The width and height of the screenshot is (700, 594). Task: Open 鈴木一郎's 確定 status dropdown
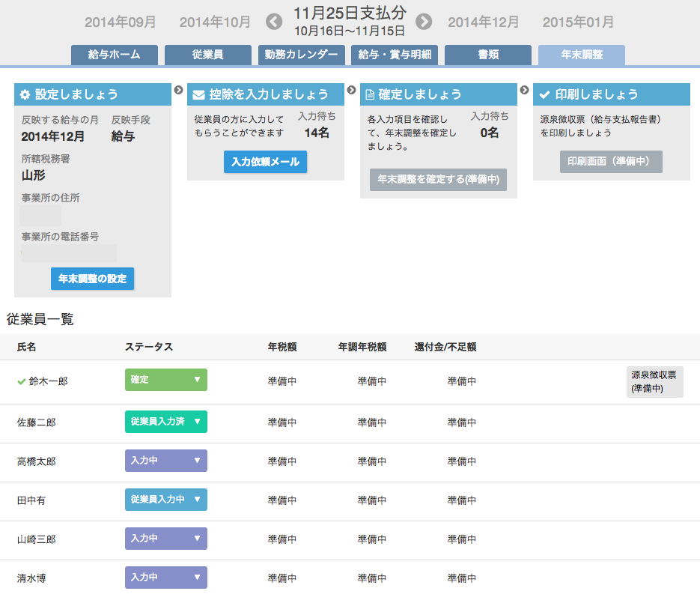click(x=165, y=380)
